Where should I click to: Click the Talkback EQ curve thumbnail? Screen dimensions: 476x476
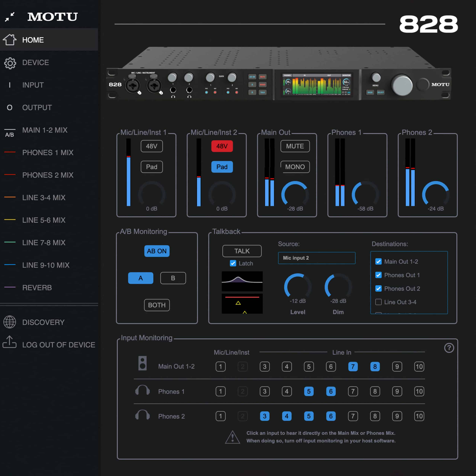coord(242,281)
